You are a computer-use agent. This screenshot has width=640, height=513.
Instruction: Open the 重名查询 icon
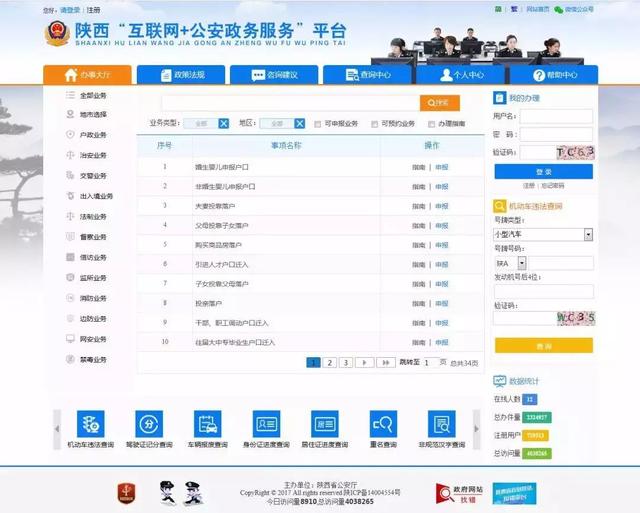(x=383, y=424)
